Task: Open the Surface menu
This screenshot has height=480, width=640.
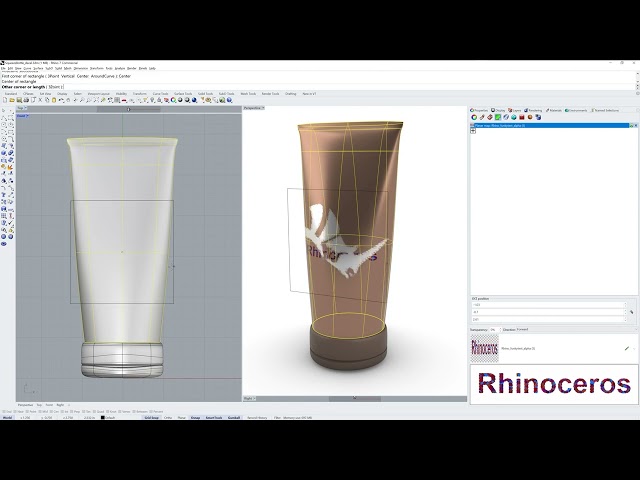Action: click(x=38, y=68)
